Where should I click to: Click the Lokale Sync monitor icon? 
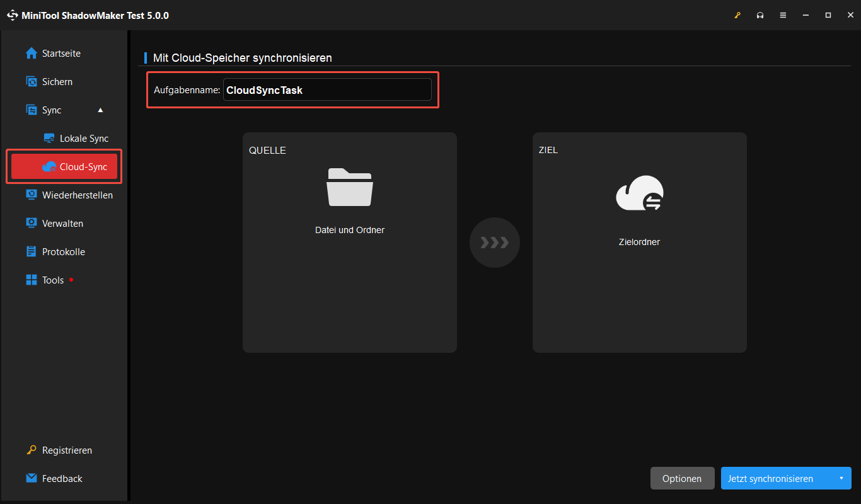(49, 139)
